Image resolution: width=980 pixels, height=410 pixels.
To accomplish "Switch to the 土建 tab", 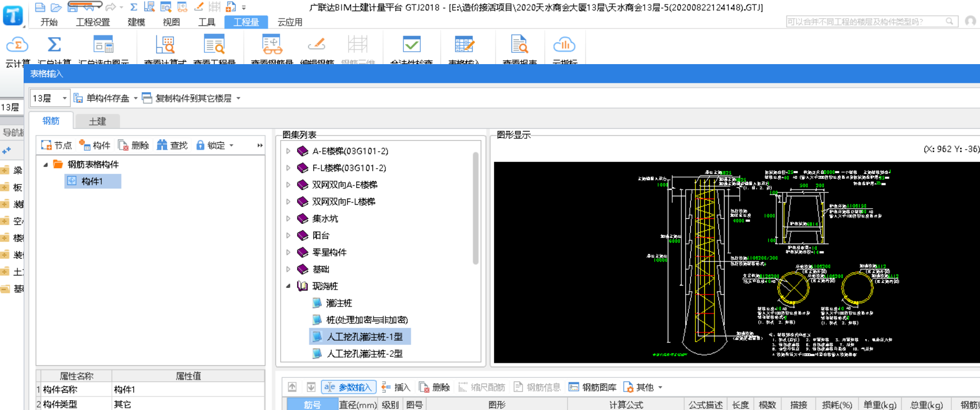I will 97,121.
